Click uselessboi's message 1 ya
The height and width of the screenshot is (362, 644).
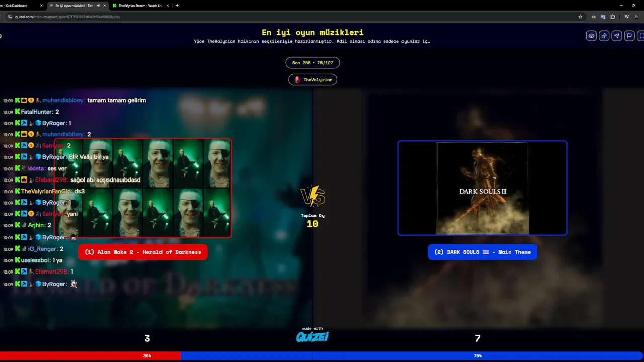coord(57,260)
